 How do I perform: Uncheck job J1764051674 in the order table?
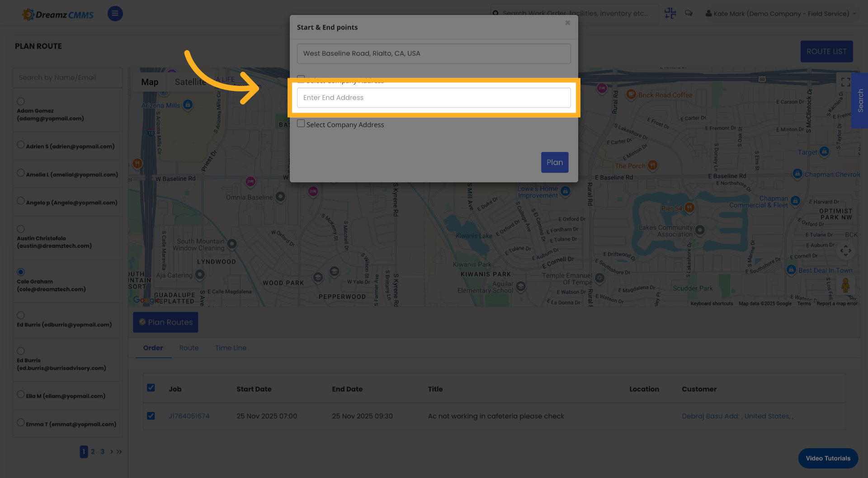coord(151,416)
